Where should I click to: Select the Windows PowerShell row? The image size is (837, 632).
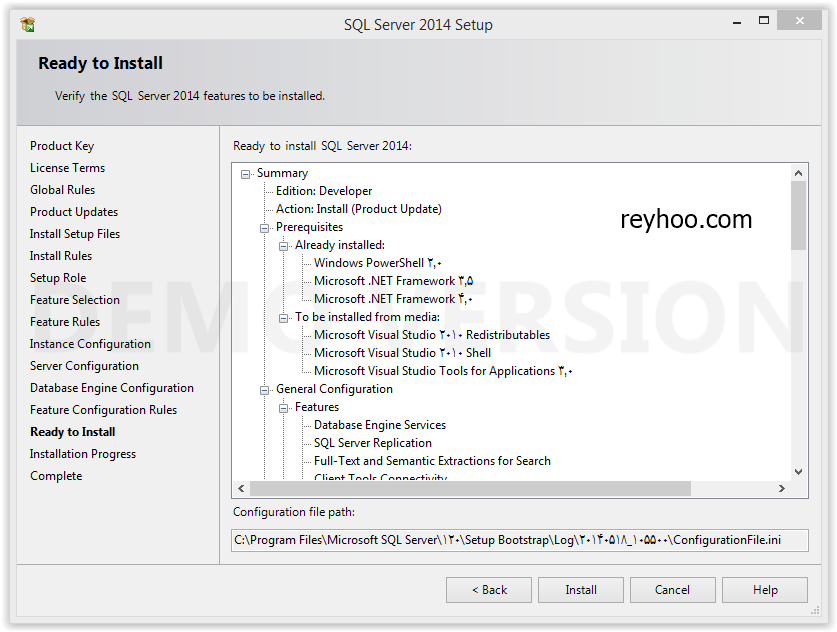378,263
